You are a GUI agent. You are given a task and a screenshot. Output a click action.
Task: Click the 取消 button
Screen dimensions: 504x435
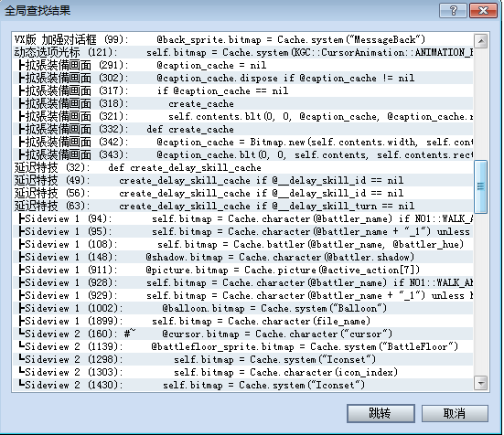[x=455, y=413]
